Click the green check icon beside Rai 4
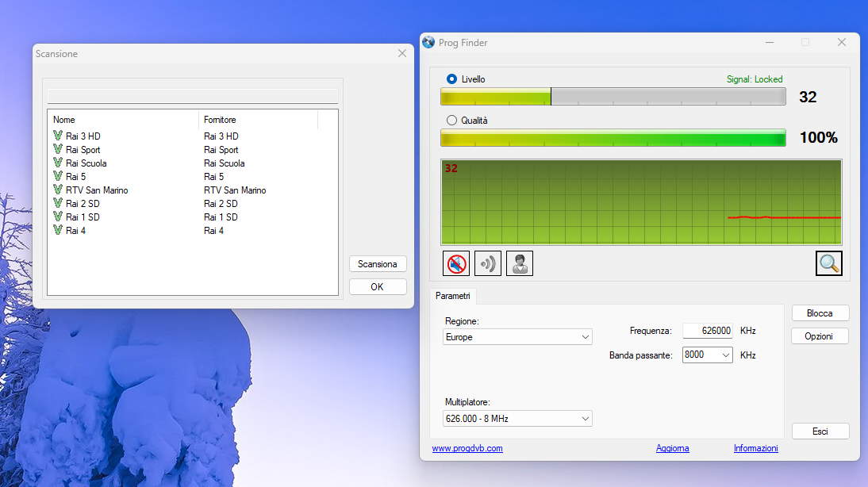 58,230
